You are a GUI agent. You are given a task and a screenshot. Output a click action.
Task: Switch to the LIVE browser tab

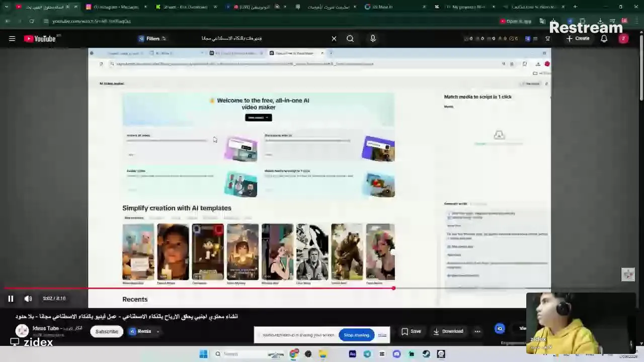click(257, 7)
